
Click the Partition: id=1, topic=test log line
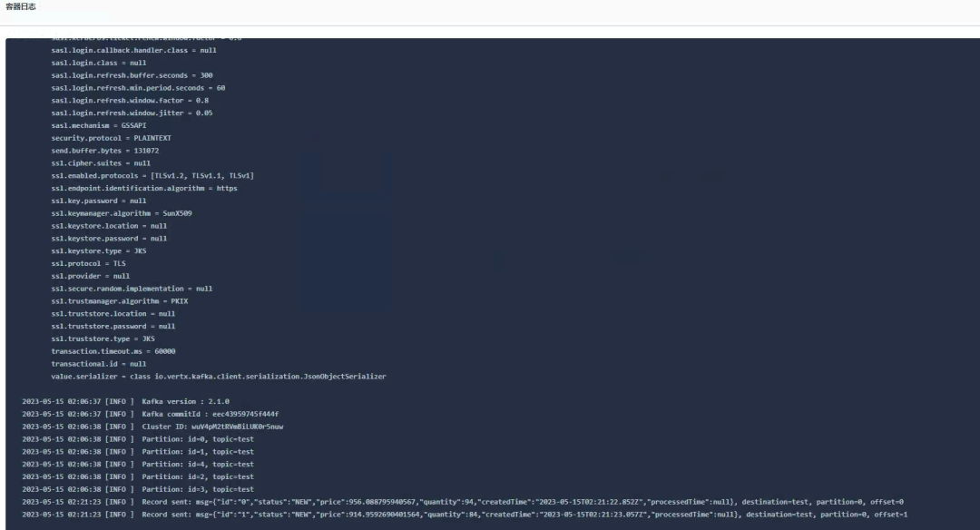(138, 451)
